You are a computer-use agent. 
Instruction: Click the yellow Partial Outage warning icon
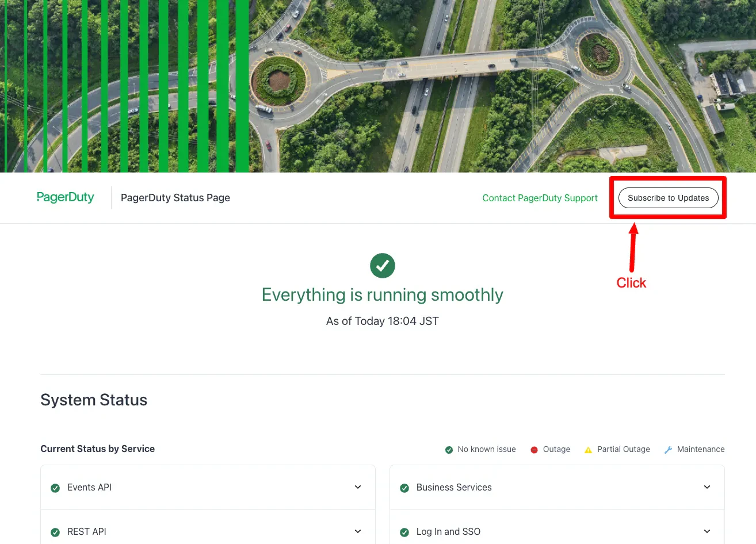[x=588, y=450]
